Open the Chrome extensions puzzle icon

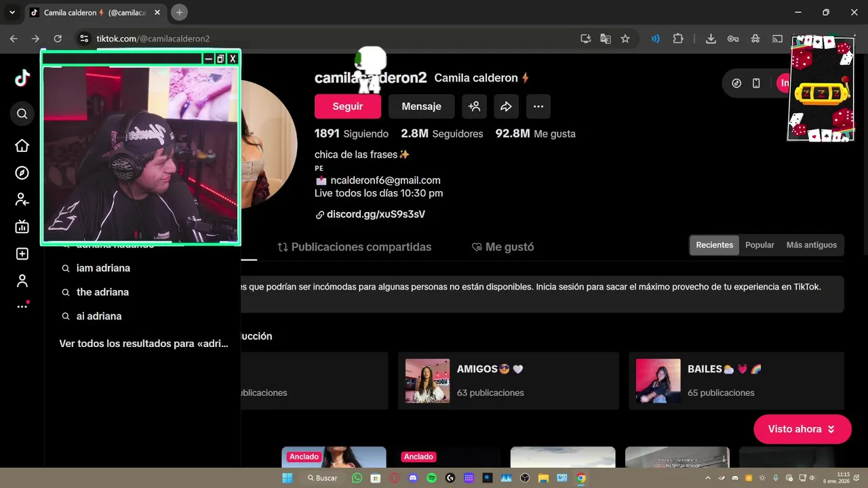(x=677, y=39)
